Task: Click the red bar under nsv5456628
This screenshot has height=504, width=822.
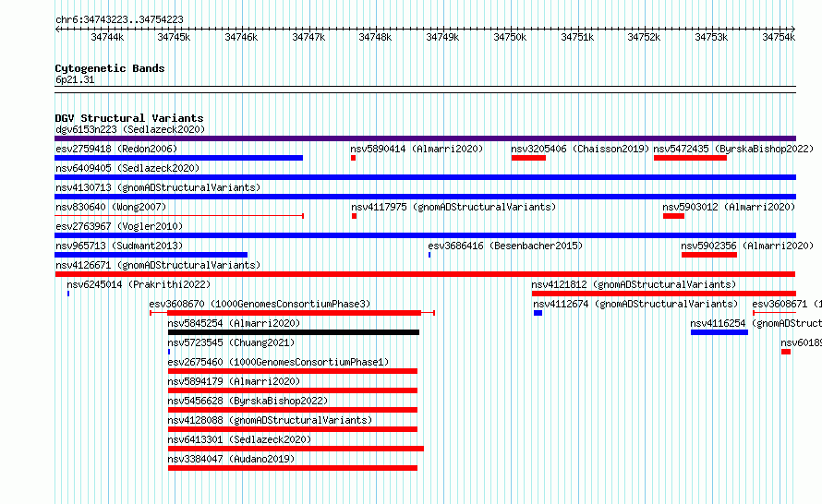Action: pyautogui.click(x=293, y=410)
